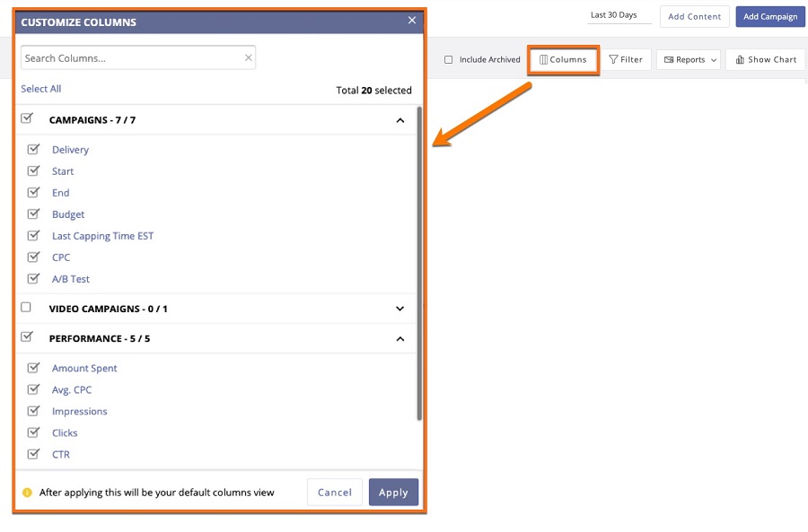This screenshot has width=808, height=532.
Task: Toggle the Video Campaigns group checkbox
Action: click(26, 308)
